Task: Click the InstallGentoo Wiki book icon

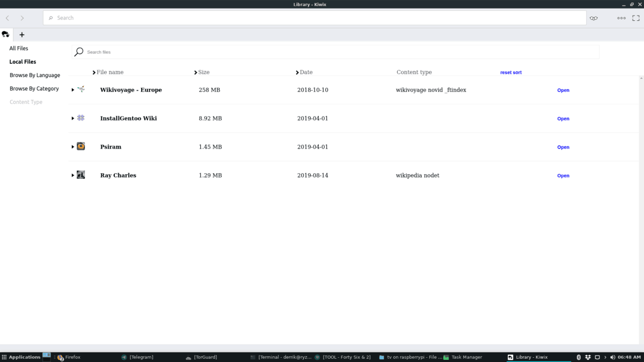Action: pos(81,117)
